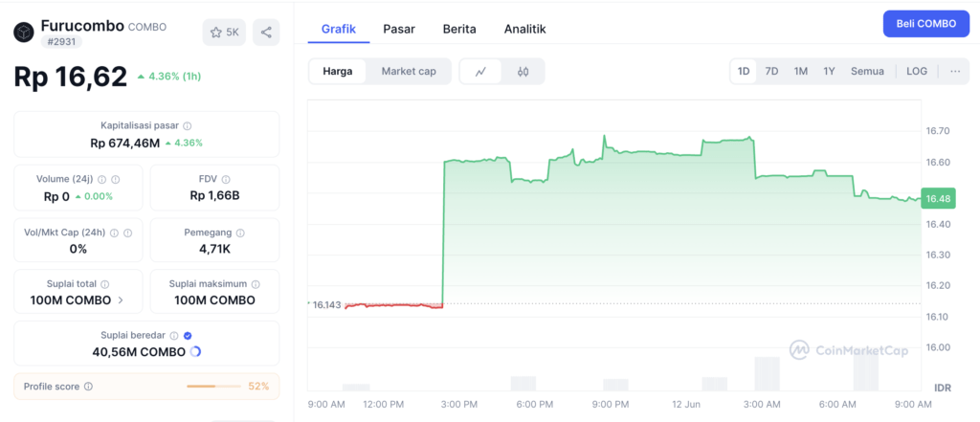This screenshot has height=422, width=980.
Task: Click the Profile score progress bar
Action: coord(213,387)
